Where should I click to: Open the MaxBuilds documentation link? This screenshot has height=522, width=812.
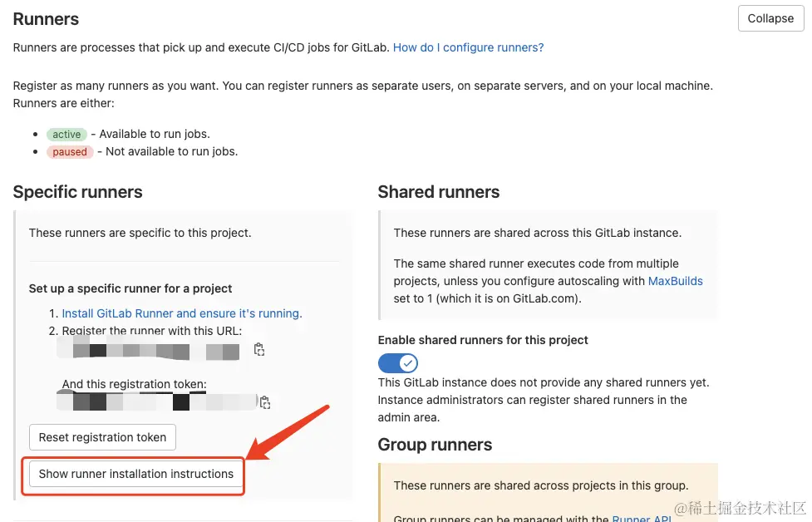pyautogui.click(x=676, y=281)
